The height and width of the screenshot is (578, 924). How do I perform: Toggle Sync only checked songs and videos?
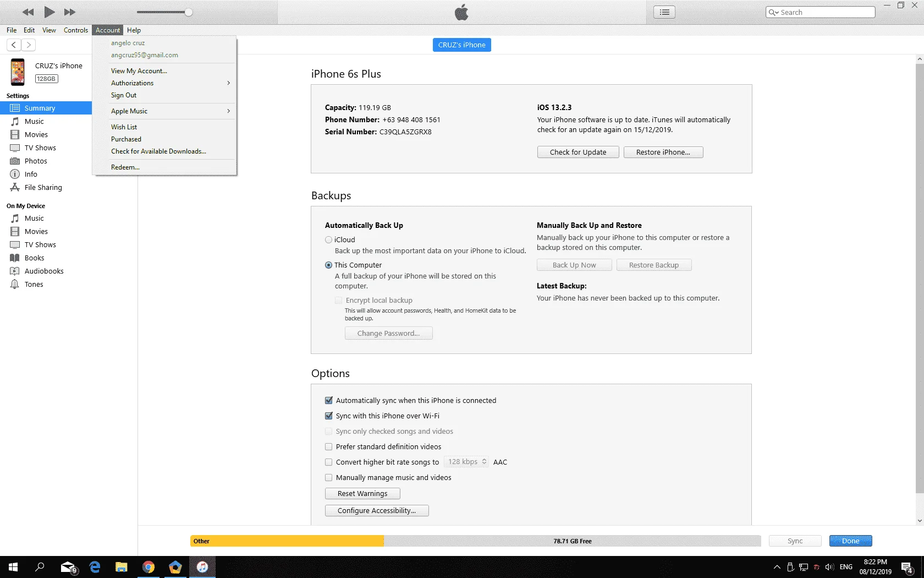[x=329, y=432]
